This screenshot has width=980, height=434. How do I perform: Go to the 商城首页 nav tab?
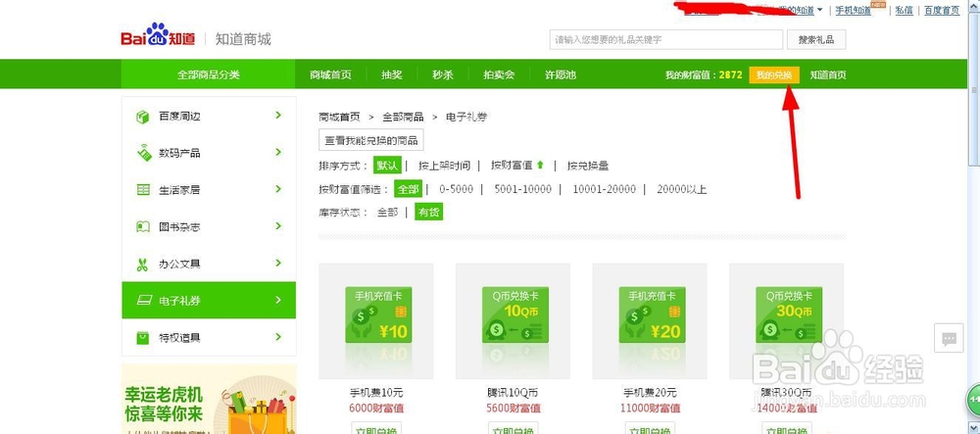tap(330, 74)
